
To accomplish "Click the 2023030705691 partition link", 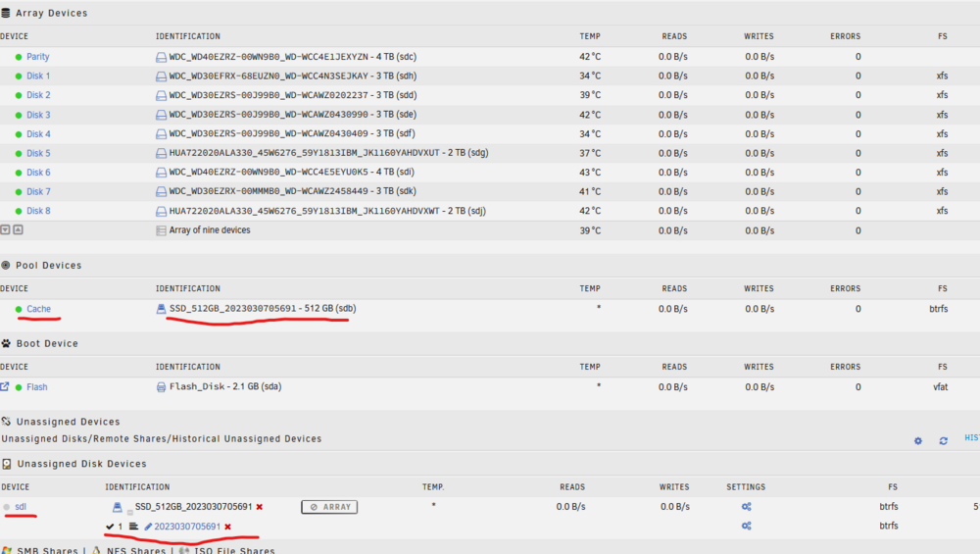I will (x=187, y=527).
